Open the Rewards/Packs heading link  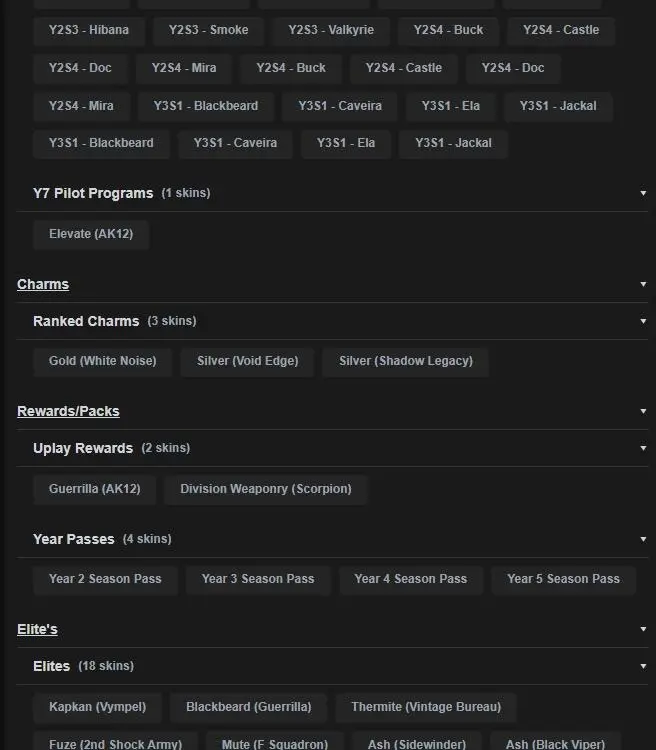(68, 411)
